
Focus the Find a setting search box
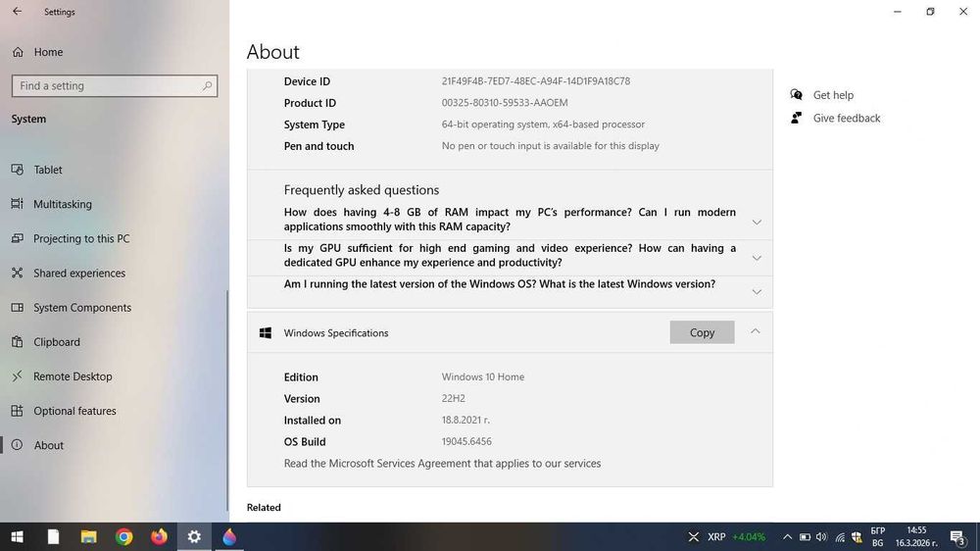point(115,85)
